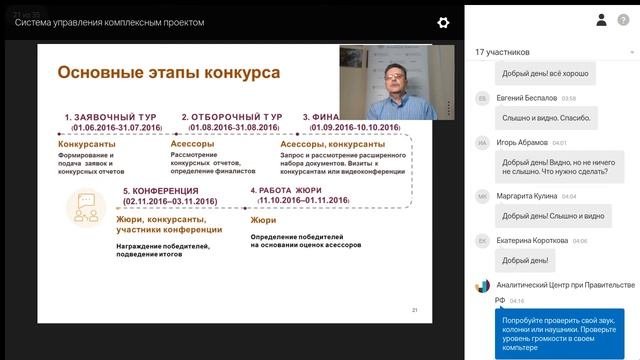Click the speaker's webcam video thumbnail

click(x=397, y=82)
